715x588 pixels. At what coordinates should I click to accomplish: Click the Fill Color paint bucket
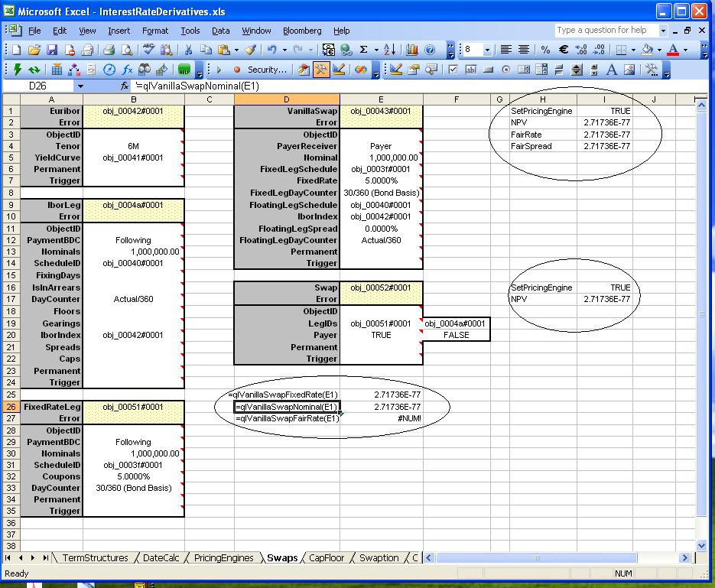click(647, 50)
